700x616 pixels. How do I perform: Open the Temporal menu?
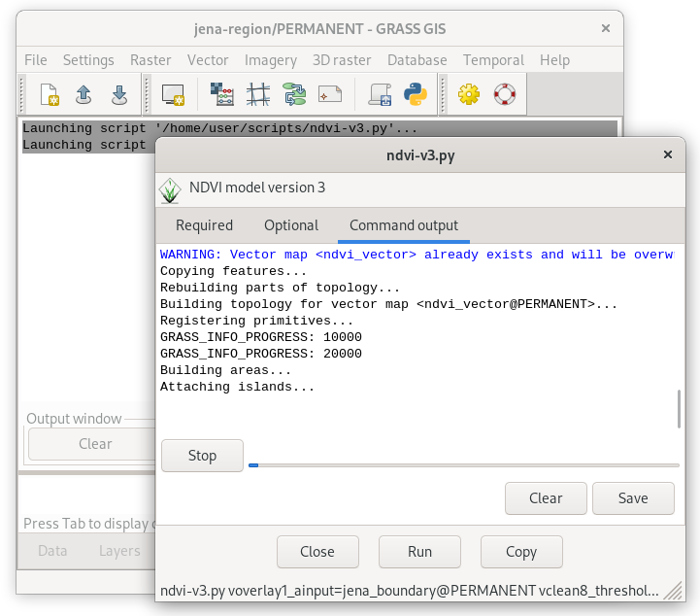493,60
